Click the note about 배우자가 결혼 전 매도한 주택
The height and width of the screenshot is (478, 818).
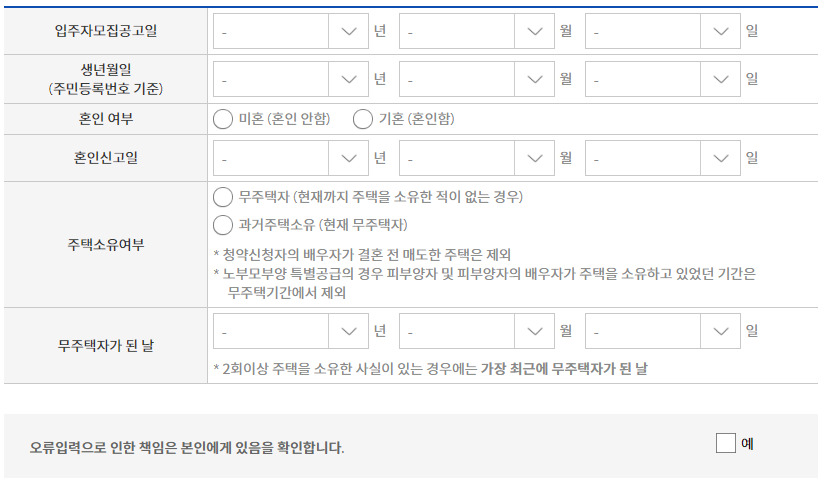[362, 255]
